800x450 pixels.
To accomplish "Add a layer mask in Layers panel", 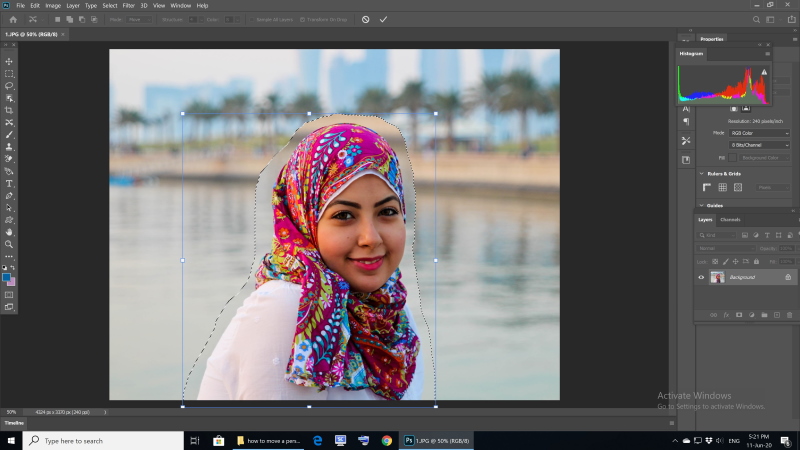I will [x=739, y=315].
